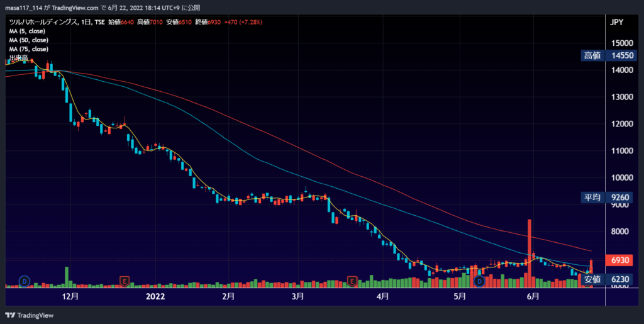
Task: Click the JPY currency label
Action: click(616, 22)
